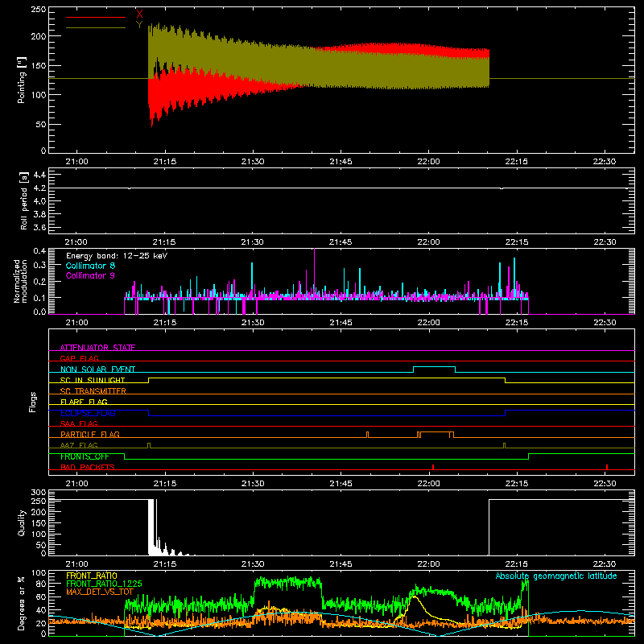The width and height of the screenshot is (644, 644).
Task: Click the Roll period axis title
Action: click(24, 200)
